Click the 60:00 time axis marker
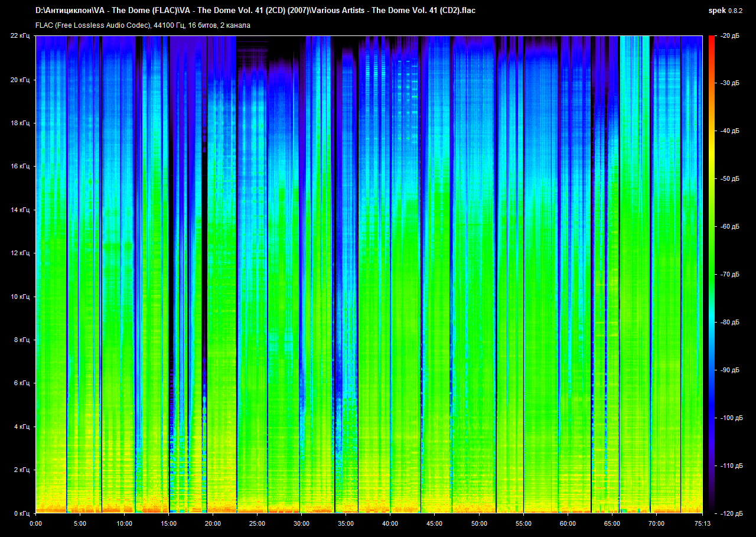This screenshot has height=537, width=756. pos(567,523)
